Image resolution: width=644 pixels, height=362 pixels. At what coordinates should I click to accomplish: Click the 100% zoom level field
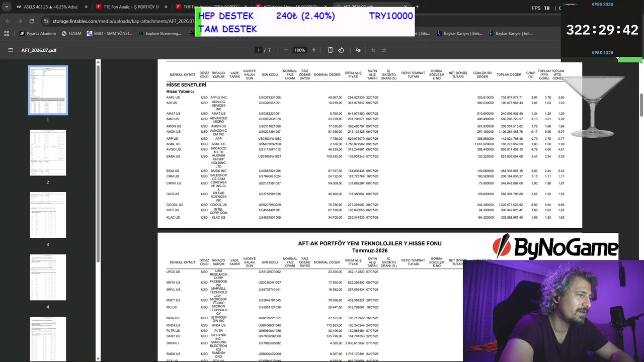300,50
